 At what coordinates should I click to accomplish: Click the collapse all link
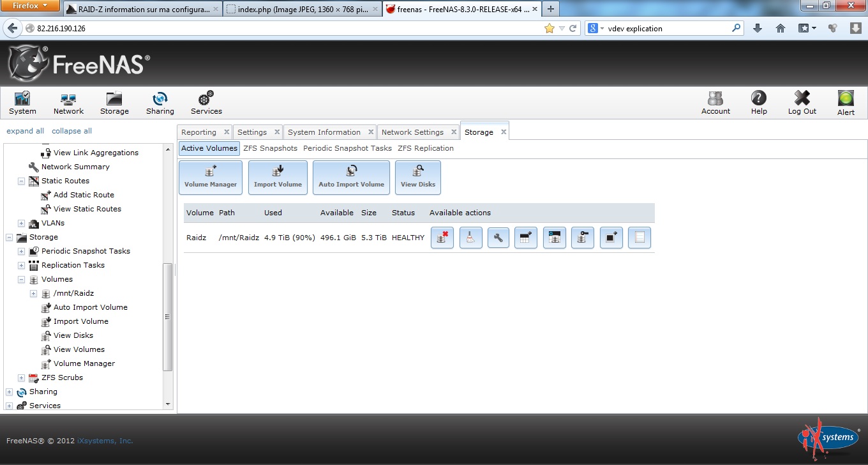(x=71, y=131)
